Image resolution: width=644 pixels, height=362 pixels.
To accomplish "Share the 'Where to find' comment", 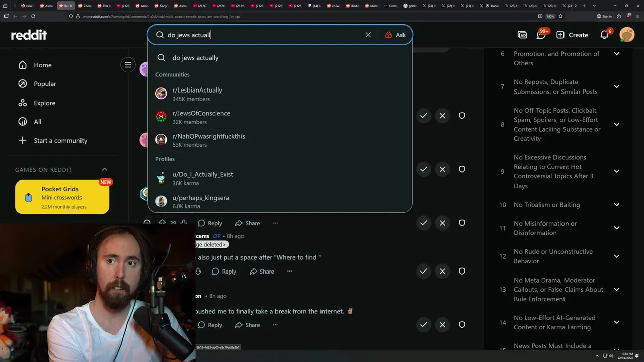I will (262, 271).
